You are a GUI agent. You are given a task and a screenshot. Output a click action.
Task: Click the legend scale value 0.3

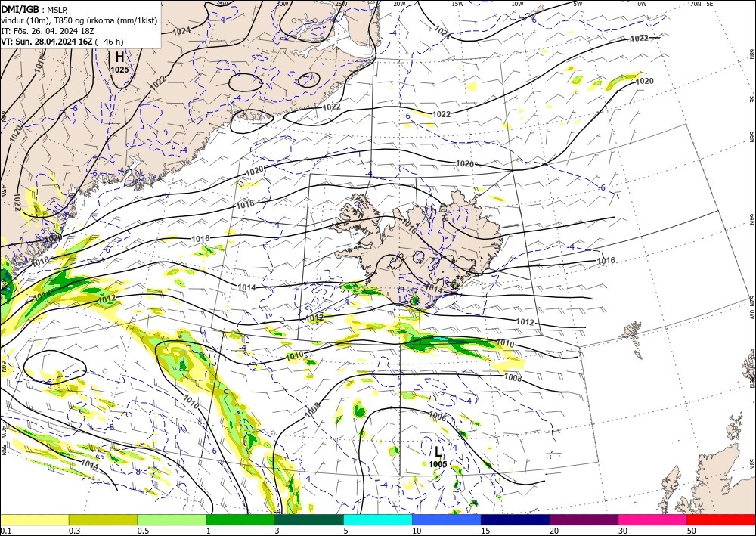pos(73,531)
